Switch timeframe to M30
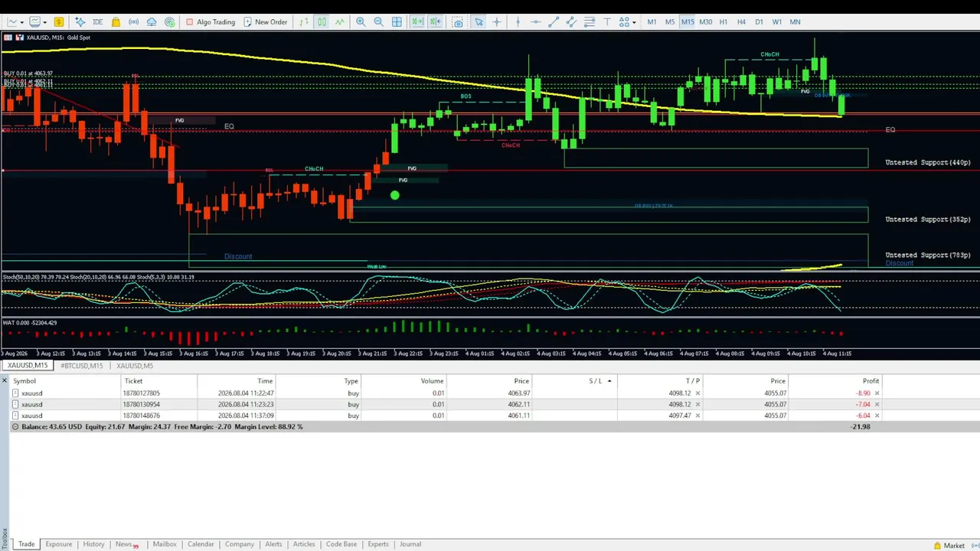 (705, 21)
